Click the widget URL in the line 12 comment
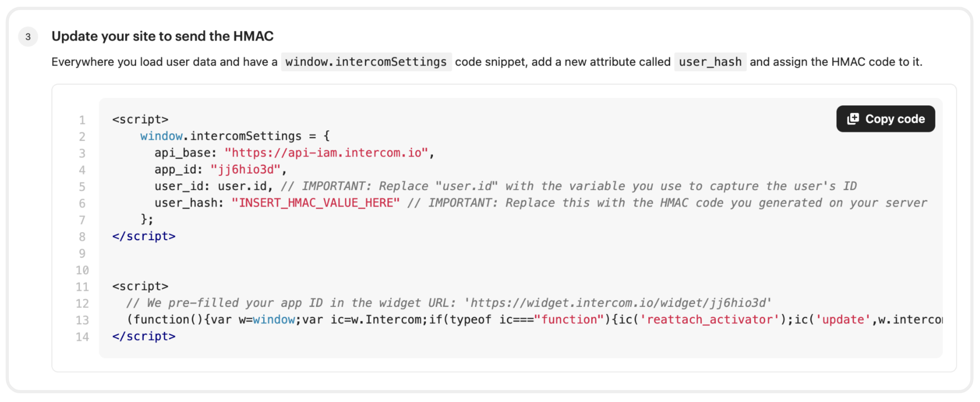Screen dimensions: 980x402 (x=618, y=303)
